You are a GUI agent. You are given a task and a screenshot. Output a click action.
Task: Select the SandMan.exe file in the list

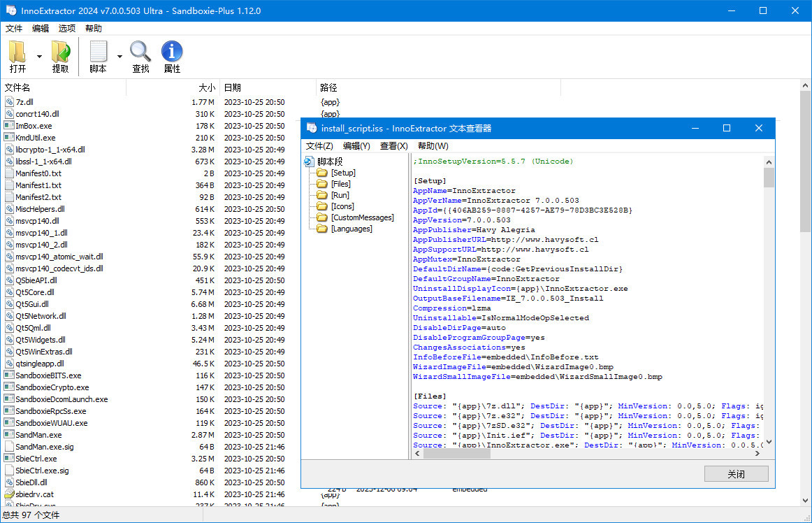tap(38, 434)
